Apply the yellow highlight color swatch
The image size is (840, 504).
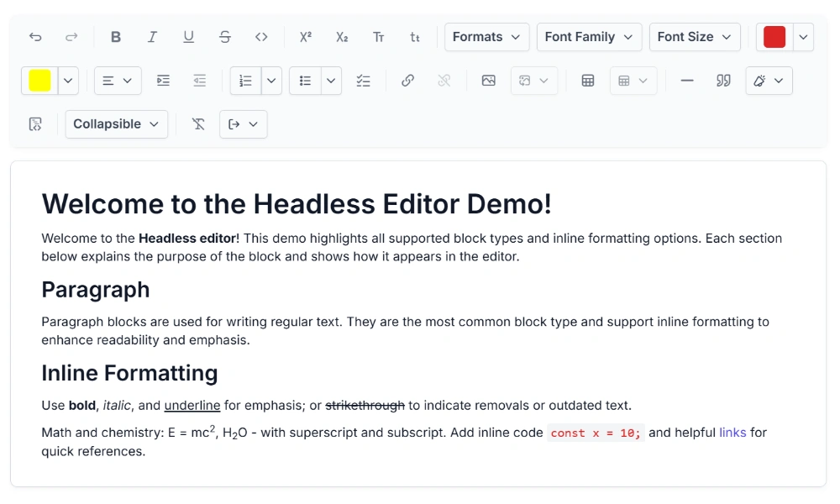pos(39,81)
